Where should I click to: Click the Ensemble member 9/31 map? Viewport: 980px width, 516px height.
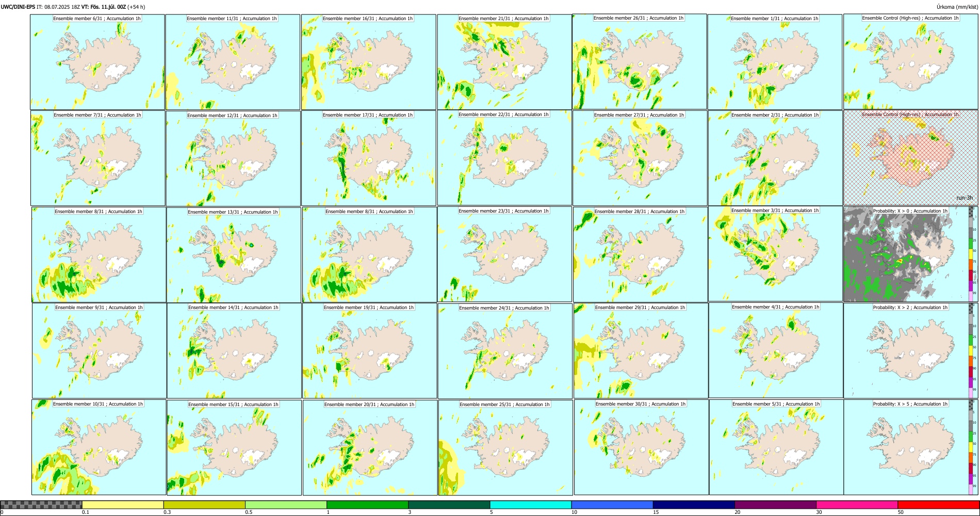click(99, 351)
